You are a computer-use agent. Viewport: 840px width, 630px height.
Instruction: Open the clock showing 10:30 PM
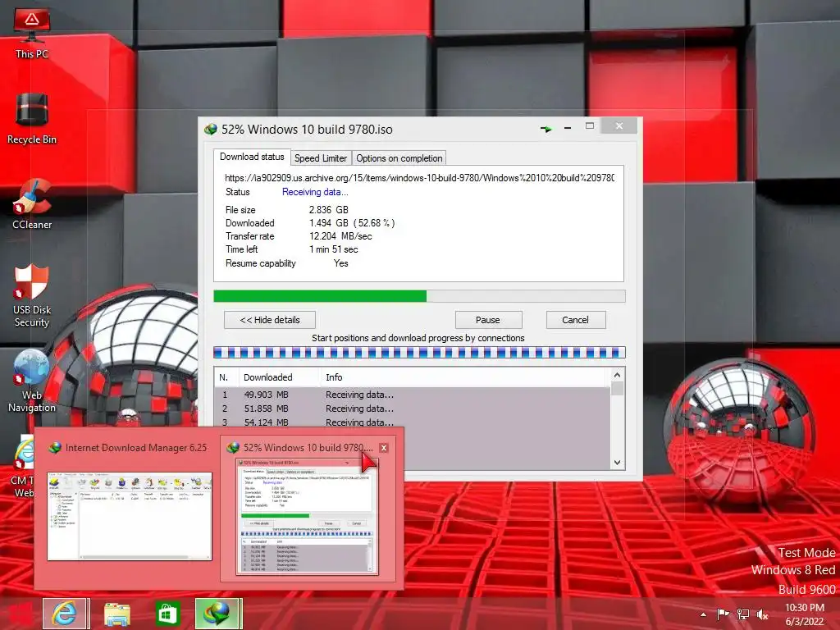click(x=804, y=614)
